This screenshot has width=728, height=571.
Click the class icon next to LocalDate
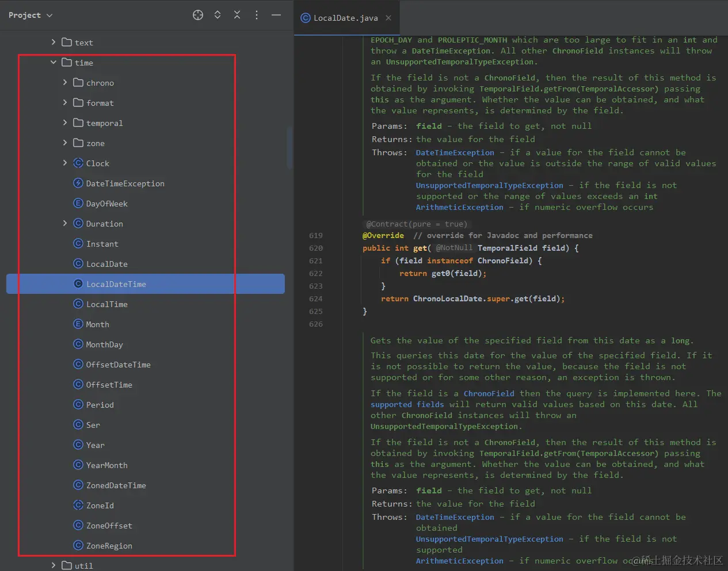[x=78, y=263]
